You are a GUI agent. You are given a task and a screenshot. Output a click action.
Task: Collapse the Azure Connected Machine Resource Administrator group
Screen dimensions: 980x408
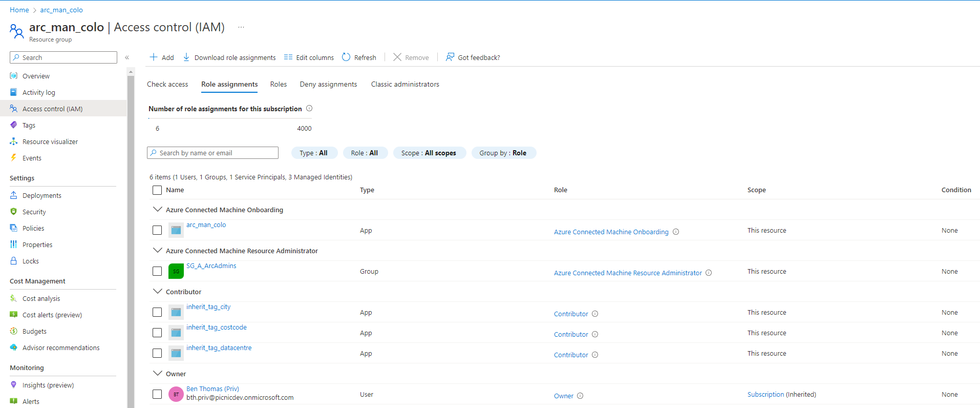pos(158,250)
